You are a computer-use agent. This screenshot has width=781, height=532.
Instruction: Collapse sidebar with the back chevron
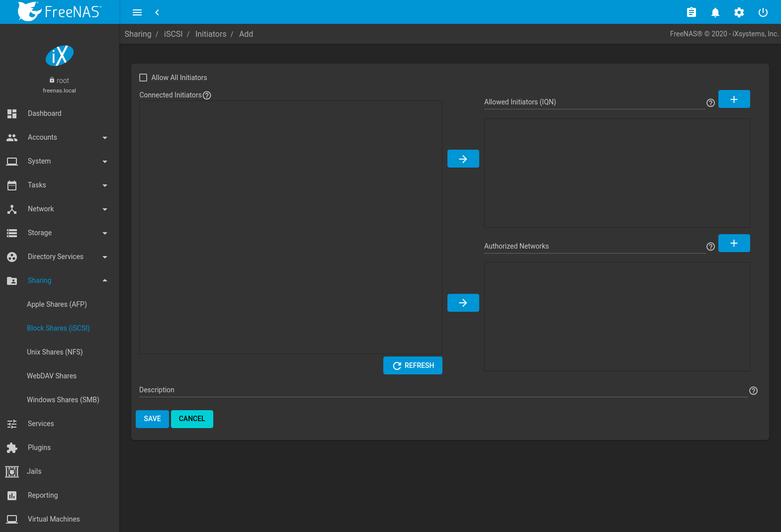click(x=157, y=12)
